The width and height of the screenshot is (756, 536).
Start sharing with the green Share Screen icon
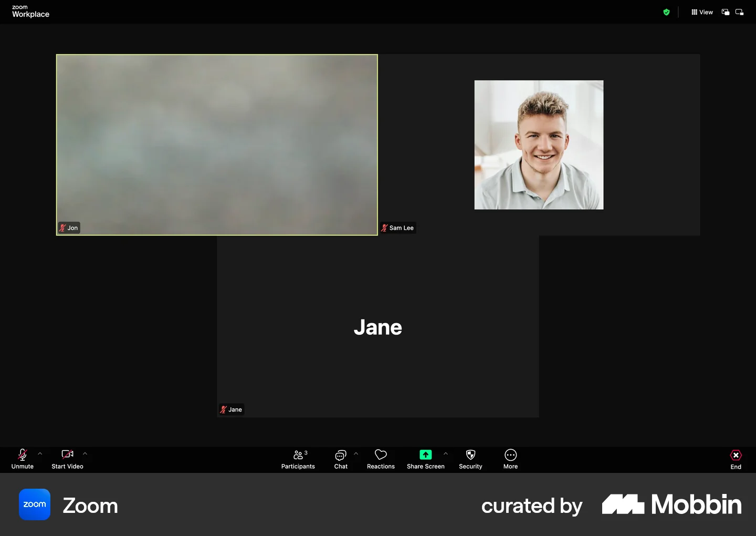[x=426, y=455]
